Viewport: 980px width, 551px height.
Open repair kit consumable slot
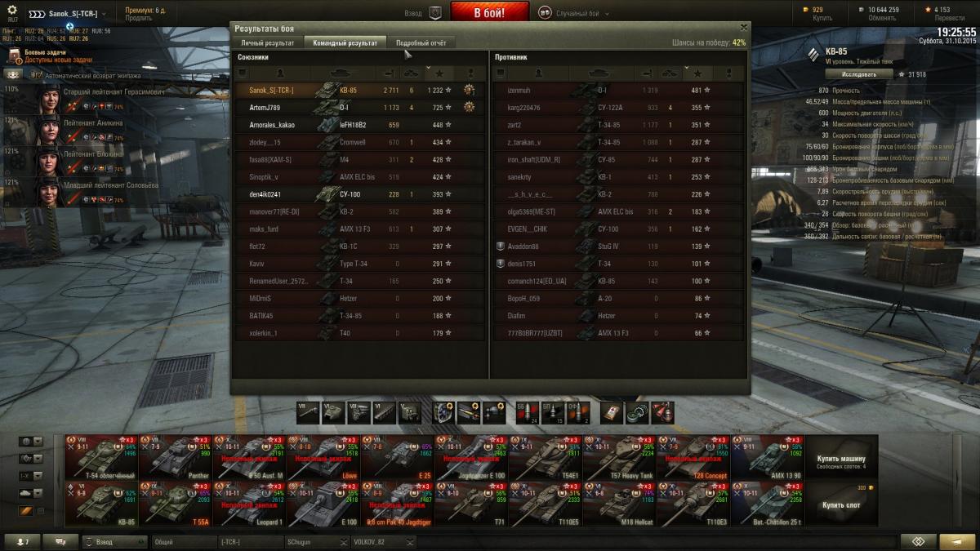click(637, 412)
